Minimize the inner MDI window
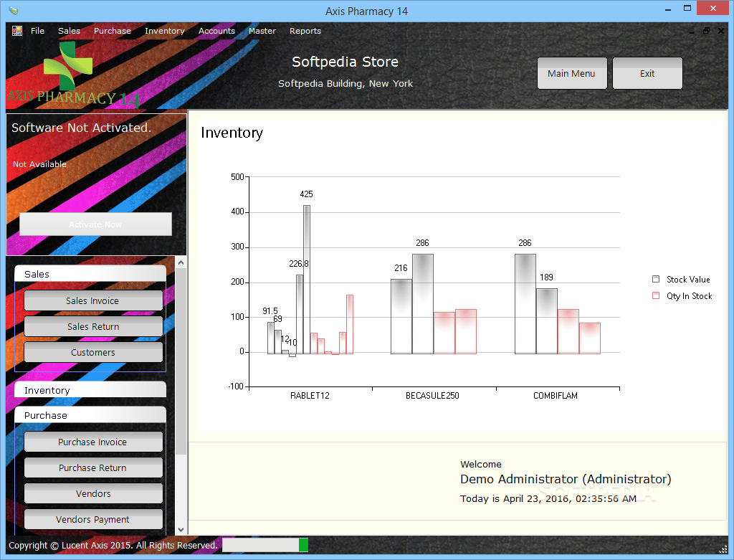The width and height of the screenshot is (734, 560). 692,31
